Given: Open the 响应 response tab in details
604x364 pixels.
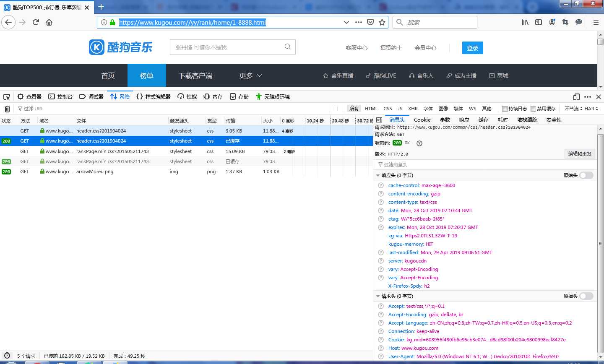Looking at the screenshot, I should (464, 120).
